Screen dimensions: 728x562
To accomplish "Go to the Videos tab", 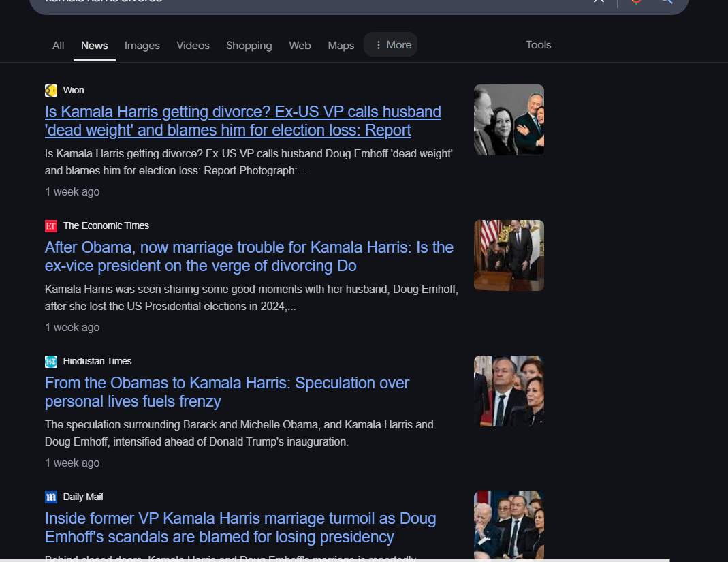I will pyautogui.click(x=193, y=46).
